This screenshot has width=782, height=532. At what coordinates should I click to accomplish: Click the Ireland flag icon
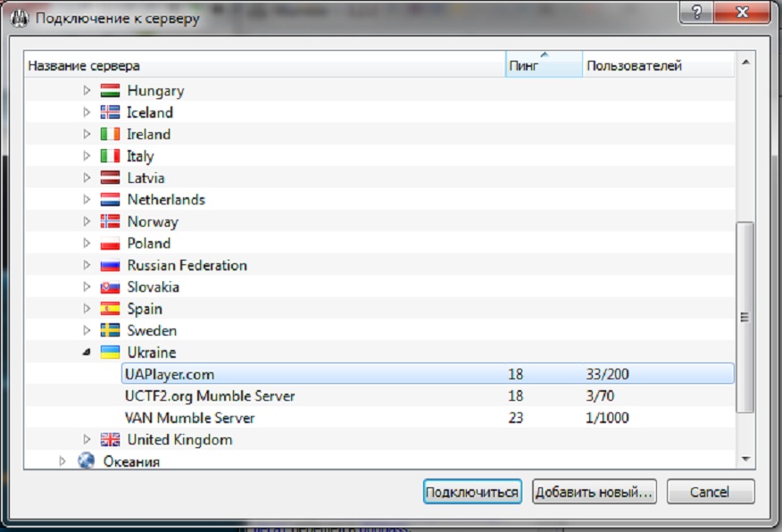(x=110, y=134)
